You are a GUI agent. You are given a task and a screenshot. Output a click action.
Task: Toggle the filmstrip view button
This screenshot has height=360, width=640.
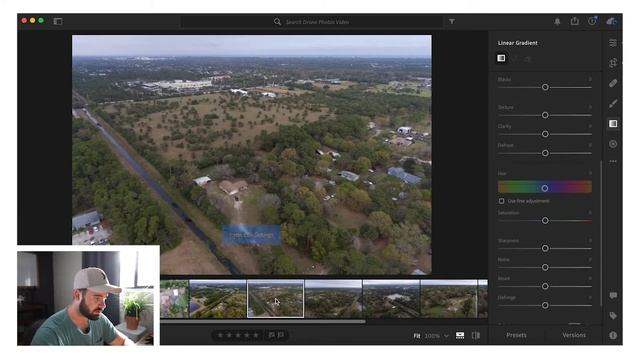[x=460, y=335]
